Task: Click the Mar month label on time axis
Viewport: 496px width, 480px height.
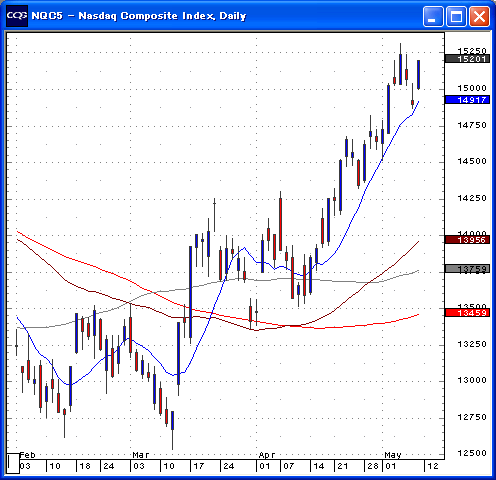Action: [x=141, y=455]
